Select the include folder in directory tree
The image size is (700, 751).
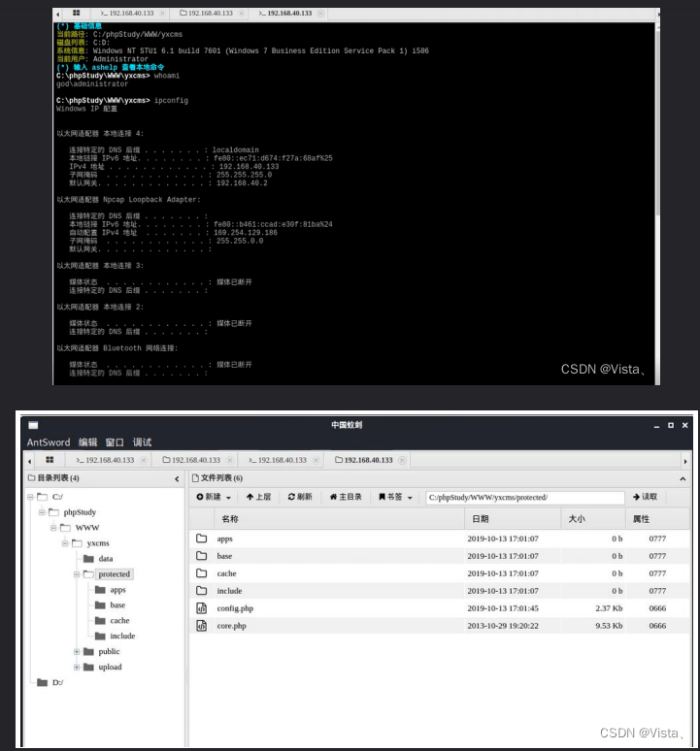click(x=122, y=636)
